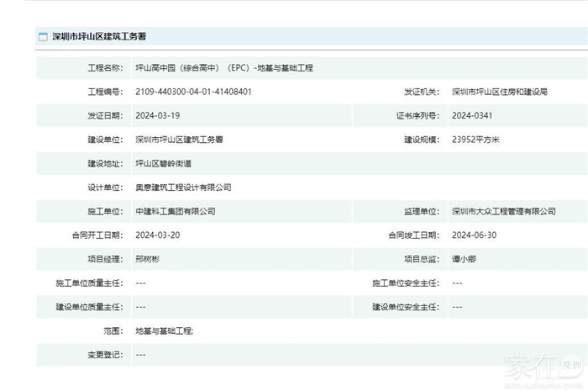Click construction address 坪山区碧岭街道
Viewport: 588px width, 391px height.
164,164
